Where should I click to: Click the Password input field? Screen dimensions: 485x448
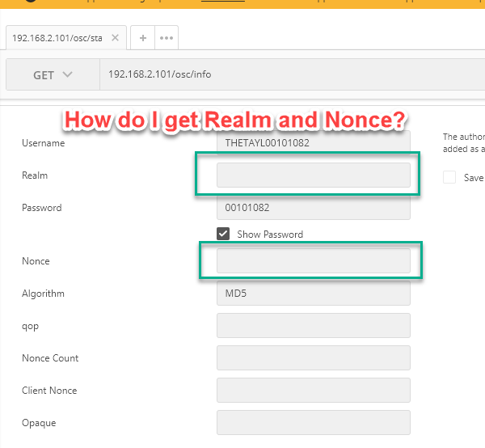pos(314,208)
